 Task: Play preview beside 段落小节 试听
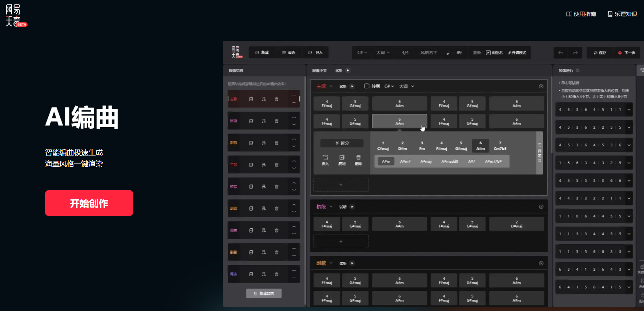[x=348, y=70]
